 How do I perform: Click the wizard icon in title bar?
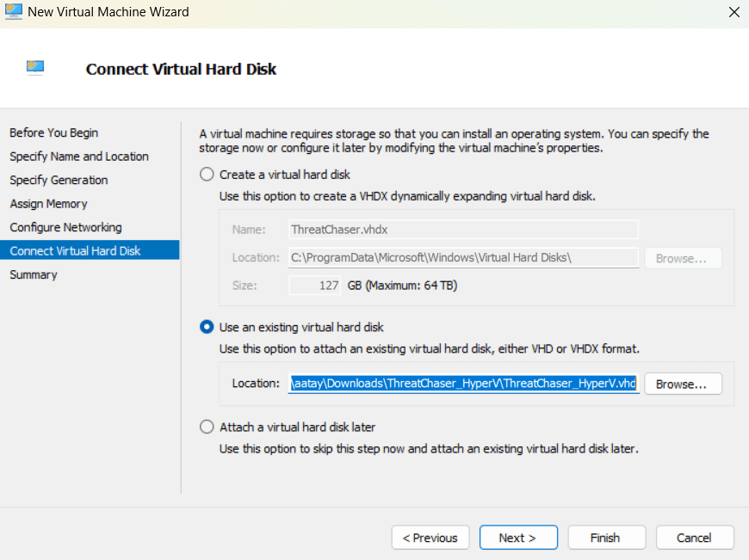pyautogui.click(x=14, y=13)
